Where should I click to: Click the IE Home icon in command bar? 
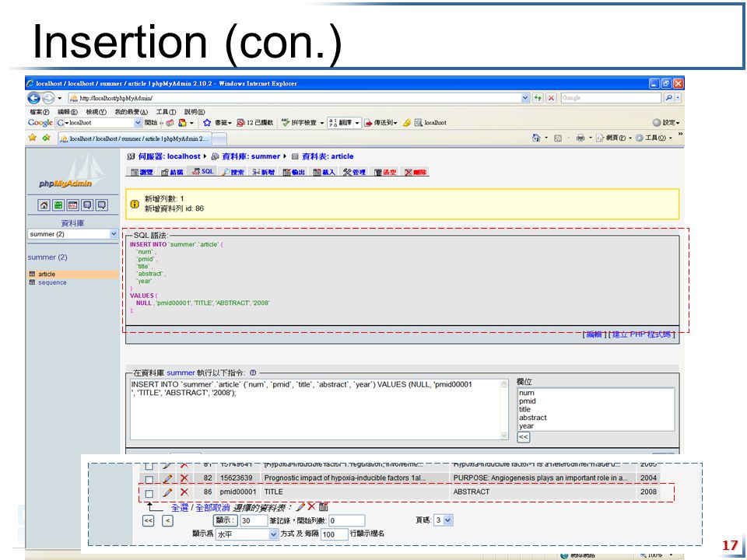click(536, 138)
